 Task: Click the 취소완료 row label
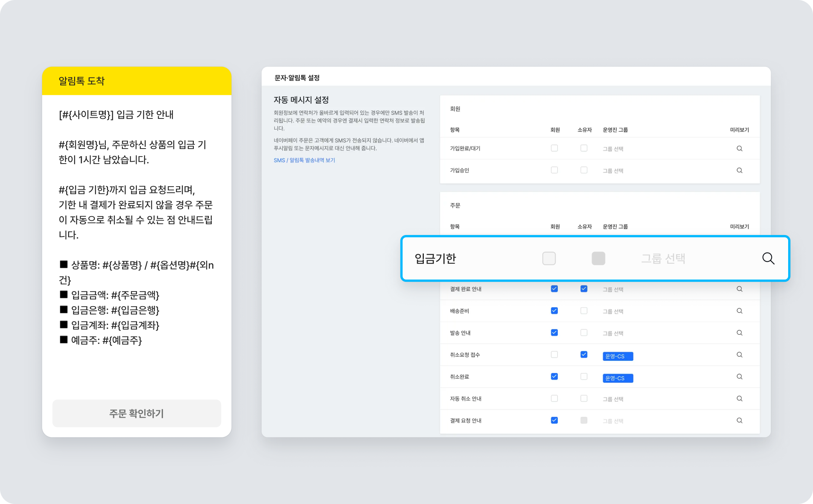coord(459,376)
